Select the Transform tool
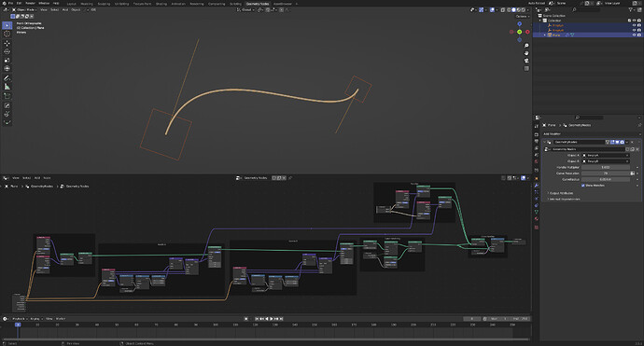This screenshot has width=644, height=346. (x=7, y=68)
